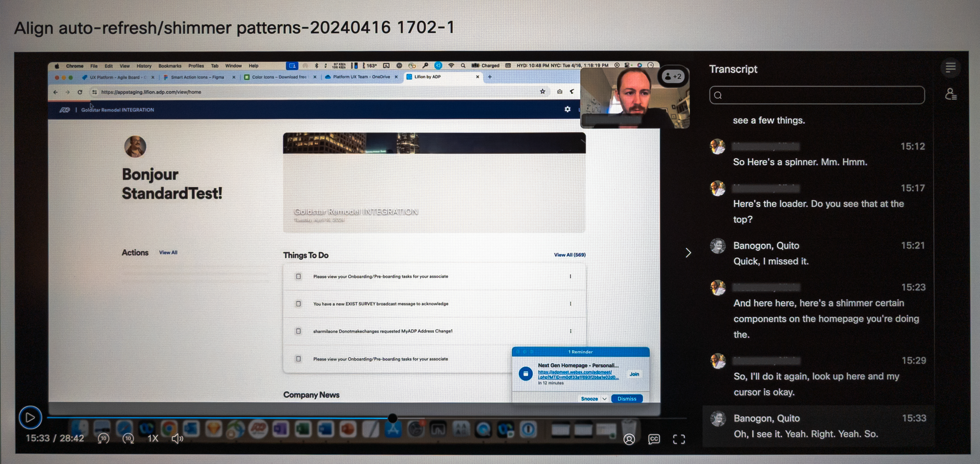The width and height of the screenshot is (980, 464).
Task: Open the History menu
Action: click(x=144, y=66)
